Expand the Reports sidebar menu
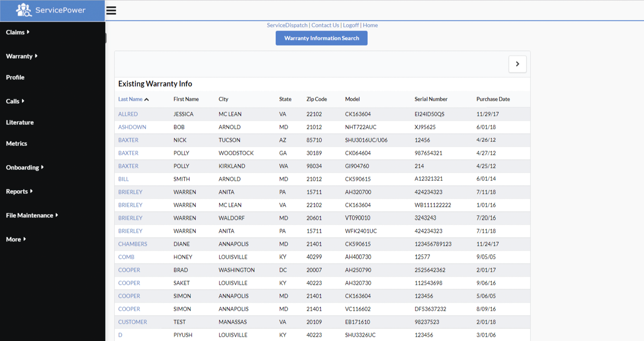Screen dimensions: 644x341 [x=19, y=191]
